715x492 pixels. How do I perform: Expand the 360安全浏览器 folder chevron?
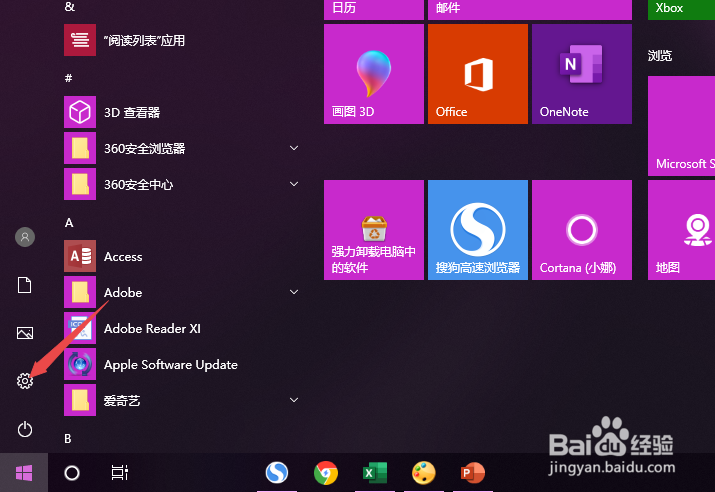pos(294,148)
